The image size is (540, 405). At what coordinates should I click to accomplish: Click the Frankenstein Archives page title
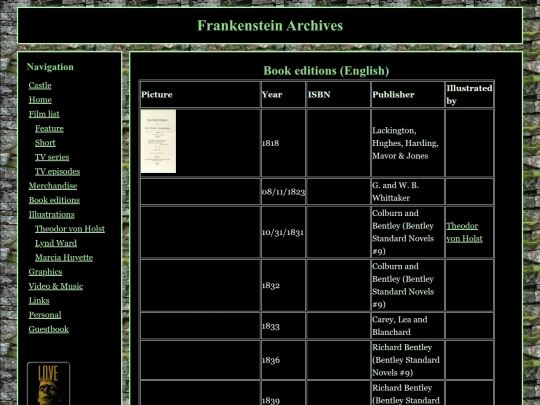pos(270,26)
